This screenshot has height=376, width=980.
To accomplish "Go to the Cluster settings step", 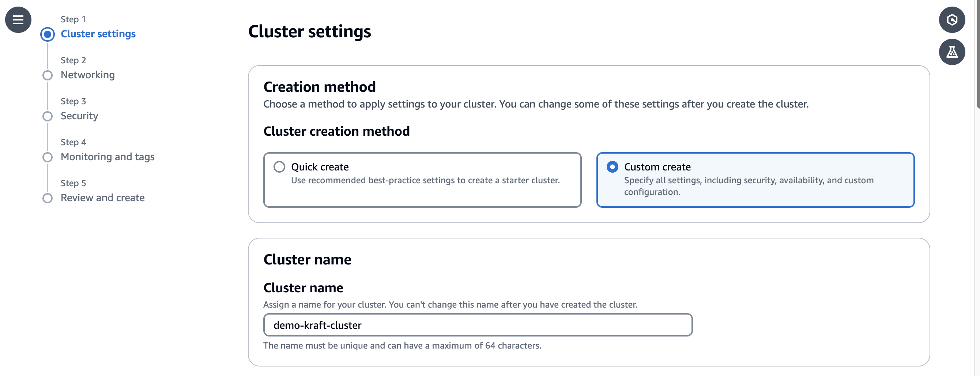I will (98, 34).
